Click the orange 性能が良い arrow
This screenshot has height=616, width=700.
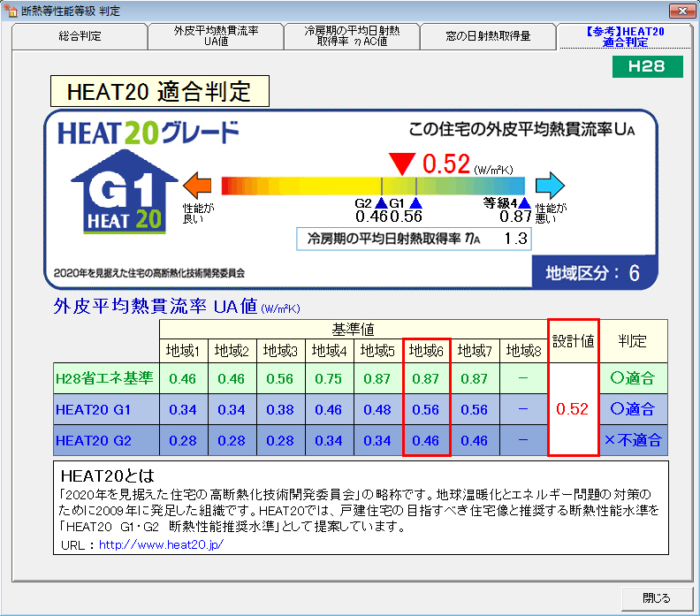(197, 186)
